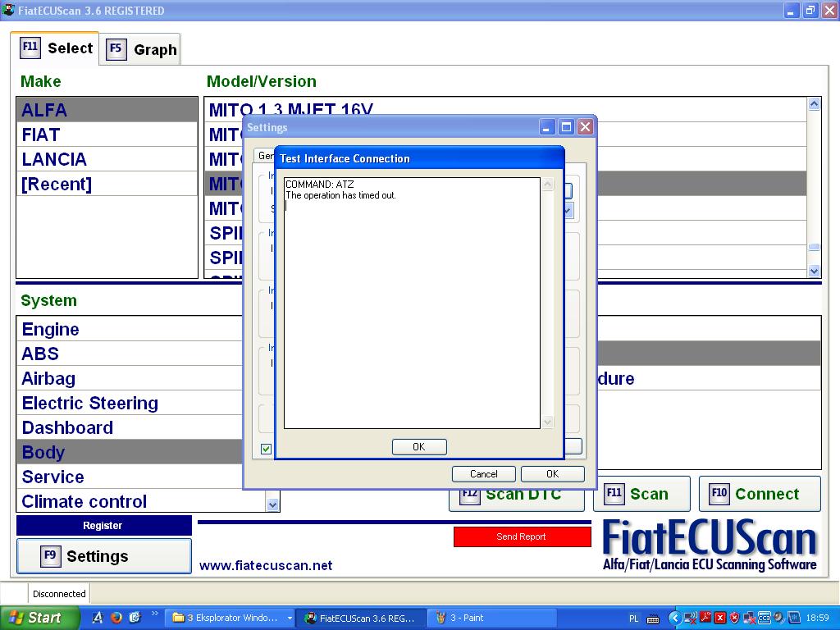Viewport: 840px width, 630px height.
Task: Select LANCIA in the Make list
Action: click(x=107, y=159)
